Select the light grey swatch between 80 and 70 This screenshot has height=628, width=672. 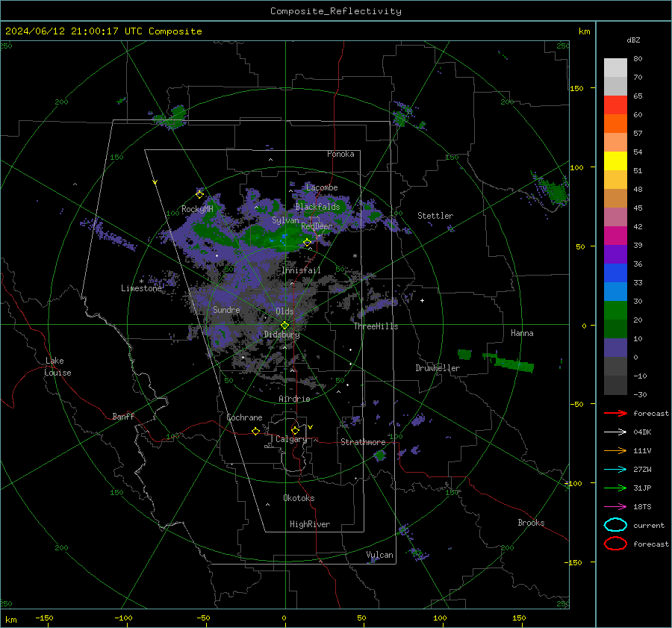point(615,68)
